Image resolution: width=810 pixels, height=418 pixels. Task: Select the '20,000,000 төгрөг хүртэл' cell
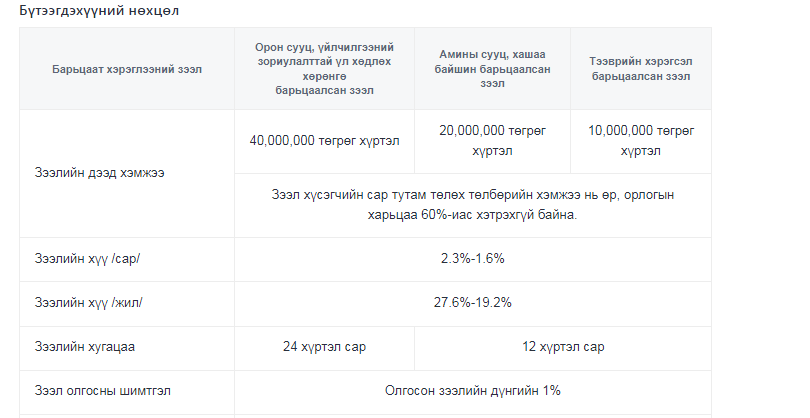coord(492,141)
